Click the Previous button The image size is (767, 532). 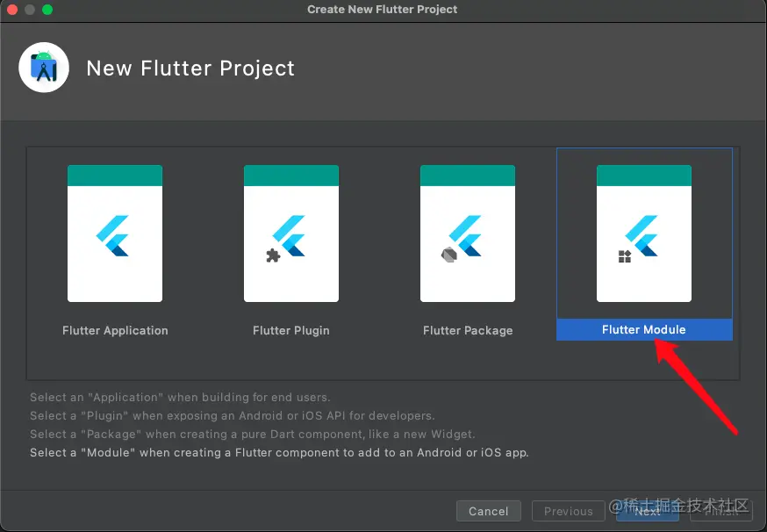coord(569,511)
